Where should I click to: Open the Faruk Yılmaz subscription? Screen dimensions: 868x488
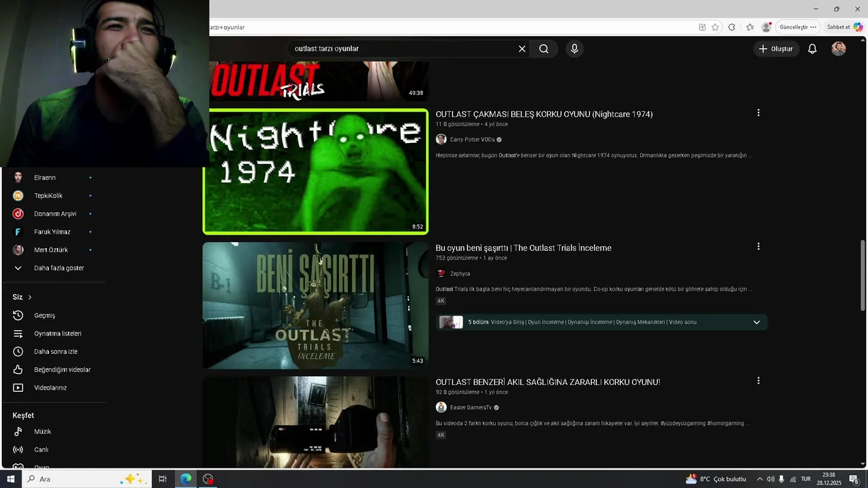click(x=53, y=232)
